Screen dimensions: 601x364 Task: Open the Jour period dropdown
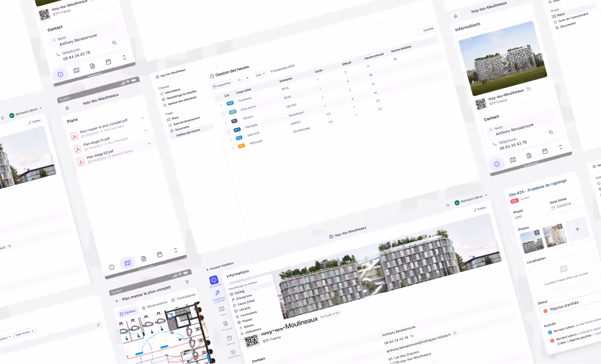[260, 74]
